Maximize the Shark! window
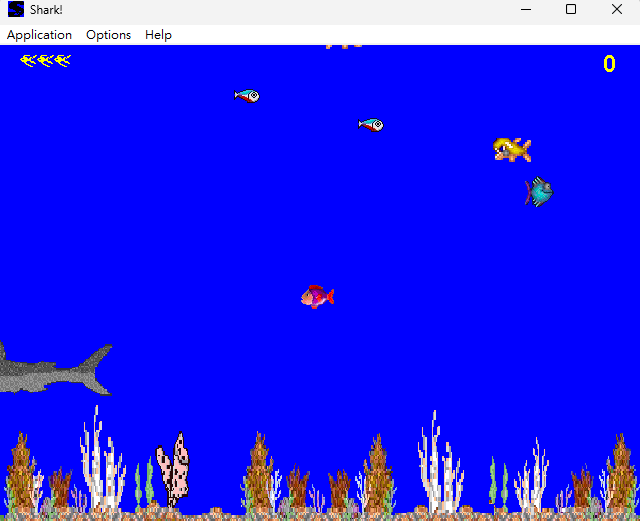The height and width of the screenshot is (521, 640). (571, 9)
